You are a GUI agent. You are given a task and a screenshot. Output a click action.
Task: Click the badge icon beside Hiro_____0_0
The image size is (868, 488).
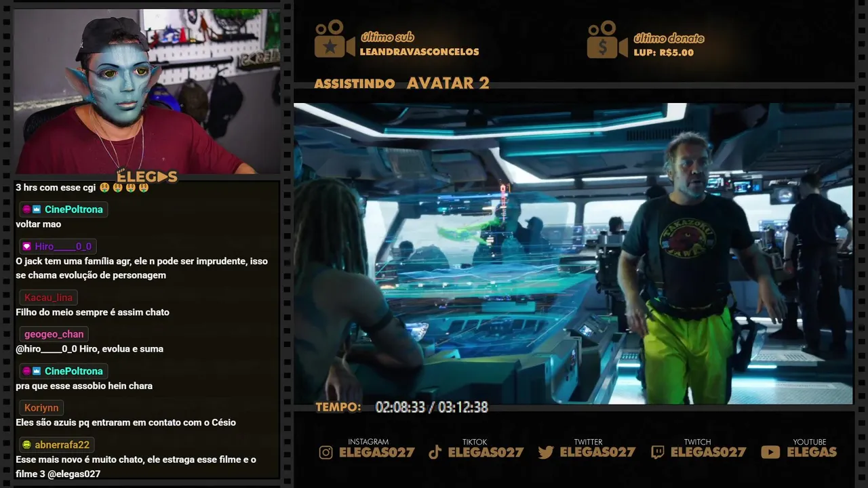(27, 247)
